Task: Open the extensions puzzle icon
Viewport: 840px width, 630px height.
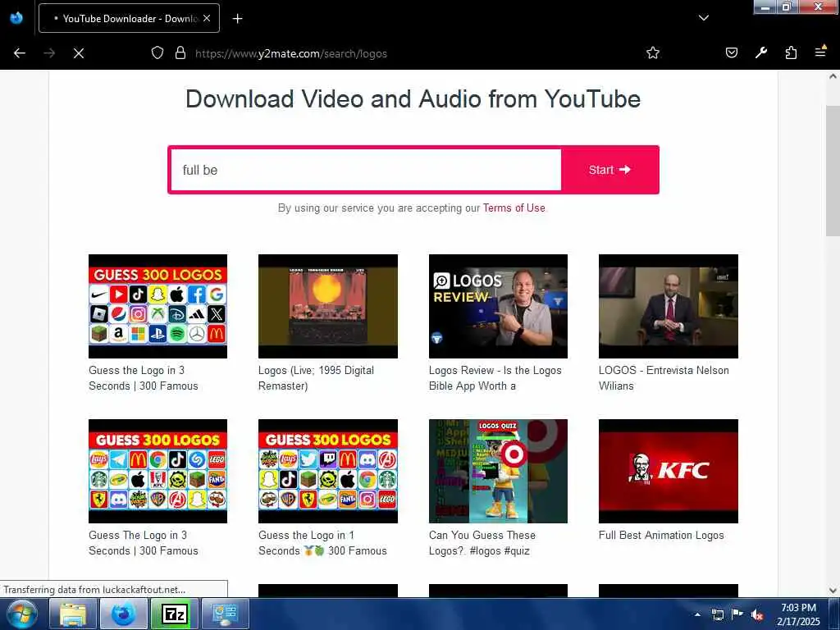Action: pyautogui.click(x=791, y=52)
